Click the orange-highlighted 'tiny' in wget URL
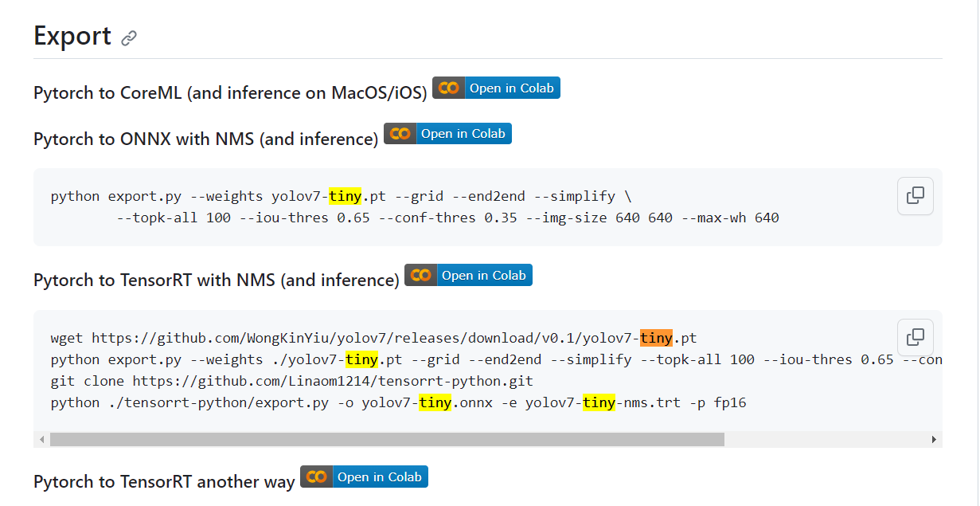 [x=657, y=338]
